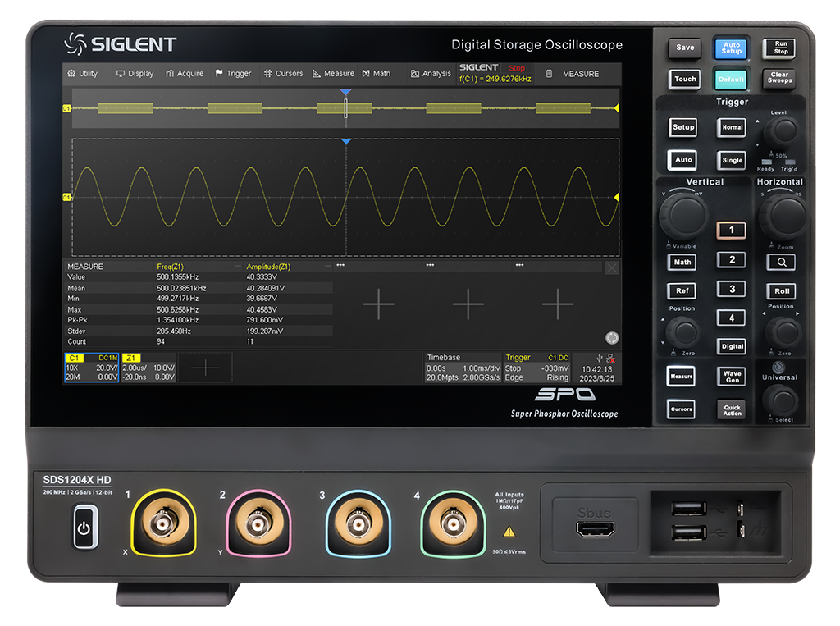Push the Trigger Setup button
Image resolution: width=840 pixels, height=626 pixels.
tap(683, 127)
